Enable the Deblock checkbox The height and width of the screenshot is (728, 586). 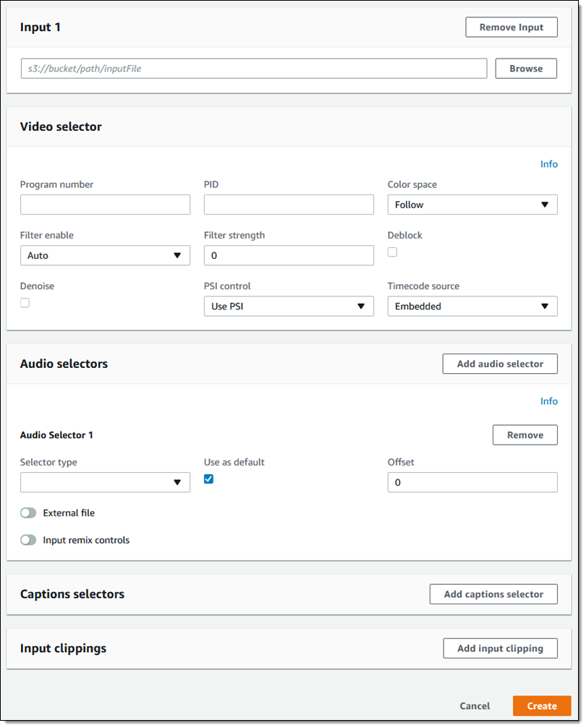392,252
